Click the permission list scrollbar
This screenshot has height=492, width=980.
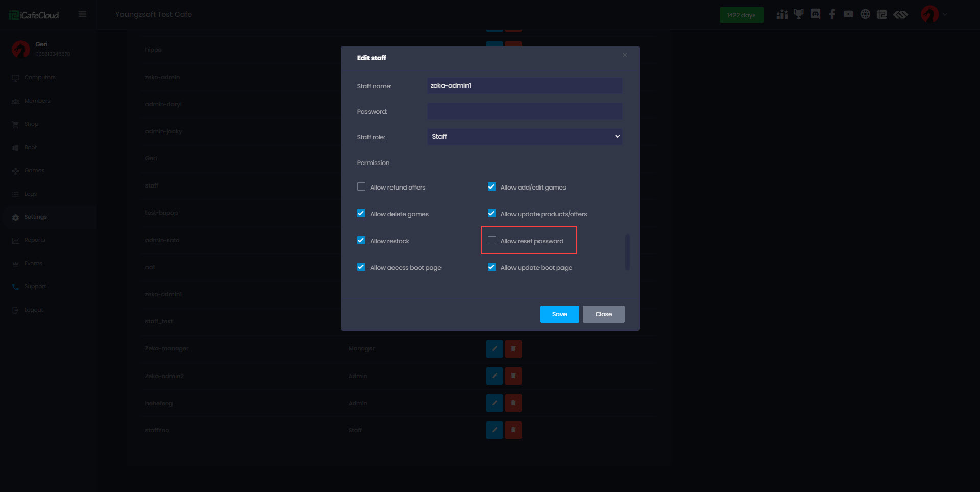(627, 252)
